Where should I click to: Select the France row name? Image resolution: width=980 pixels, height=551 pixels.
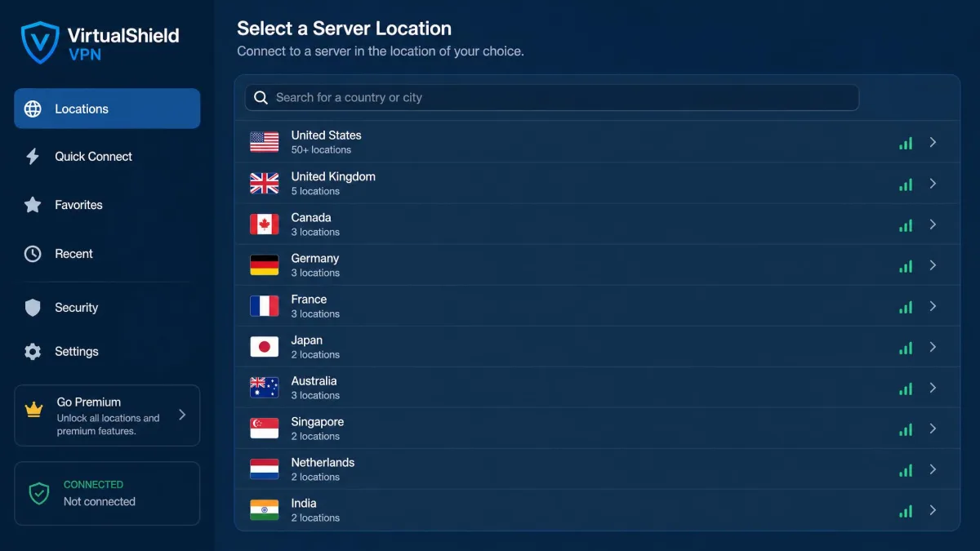tap(309, 300)
